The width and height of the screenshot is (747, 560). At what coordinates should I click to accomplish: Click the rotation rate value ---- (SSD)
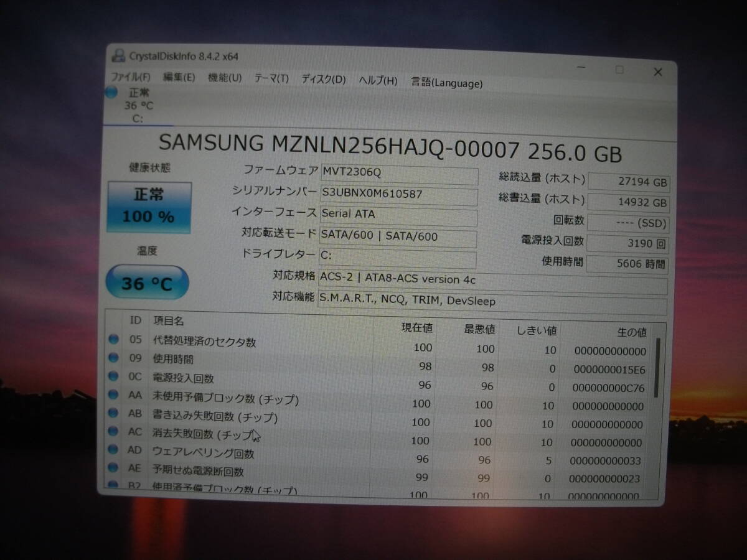[628, 223]
